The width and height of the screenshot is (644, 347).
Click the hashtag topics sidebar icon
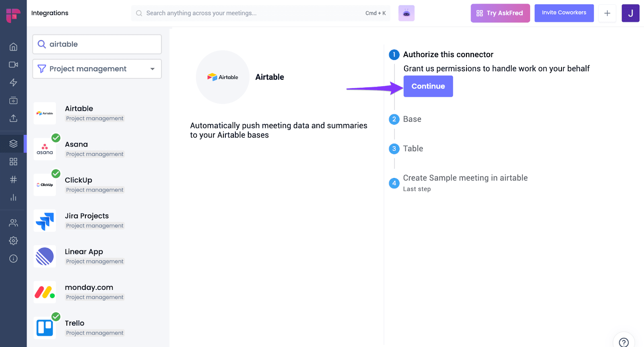coord(13,180)
